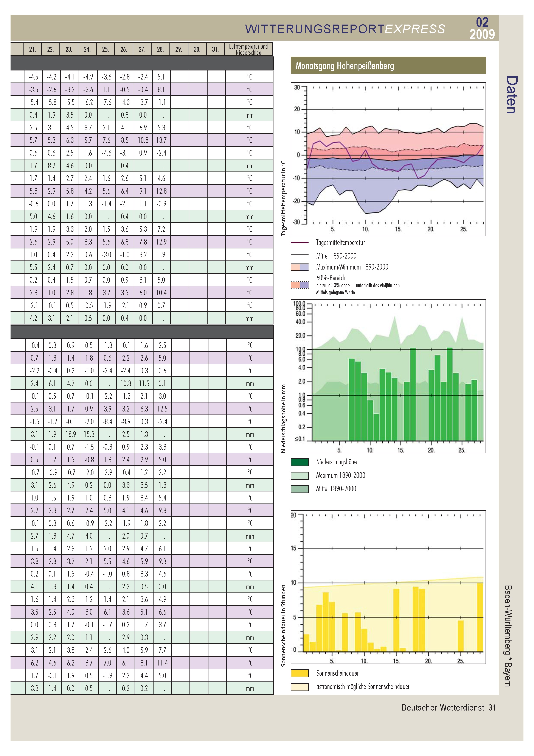Click the '60%-Bereich' legend label
This screenshot has width=534, height=756.
[331, 278]
